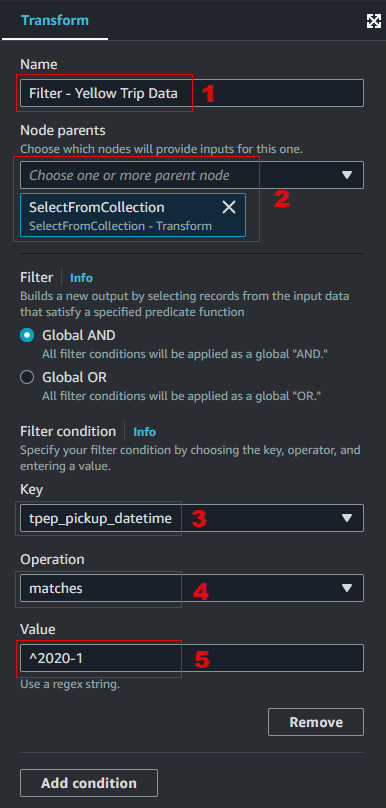Click the Name field with Filter - Yellow Trip Data
The width and height of the screenshot is (386, 808).
[x=192, y=93]
